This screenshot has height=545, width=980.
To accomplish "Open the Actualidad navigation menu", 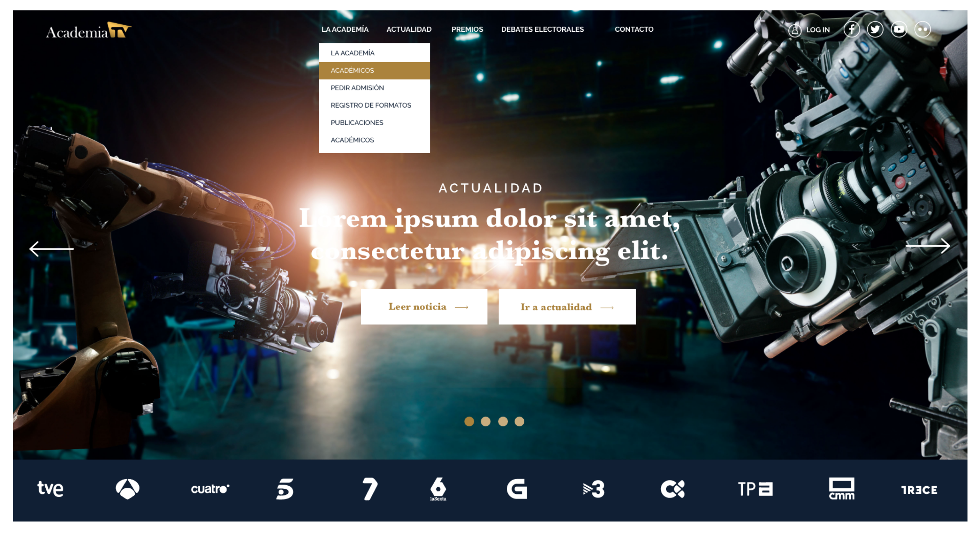I will 409,30.
